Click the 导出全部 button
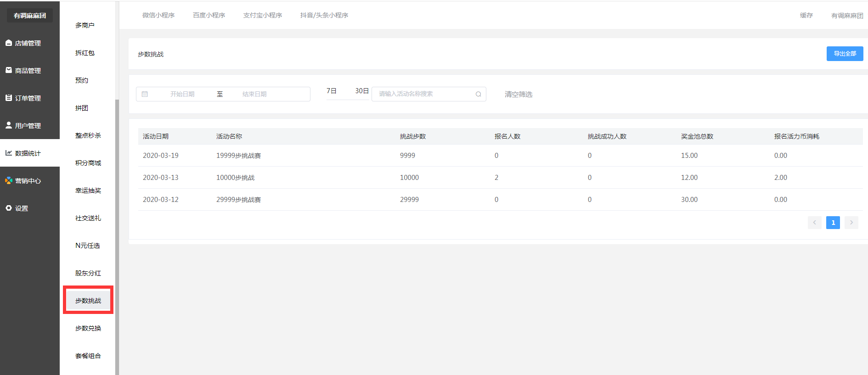This screenshot has width=868, height=375. (845, 54)
